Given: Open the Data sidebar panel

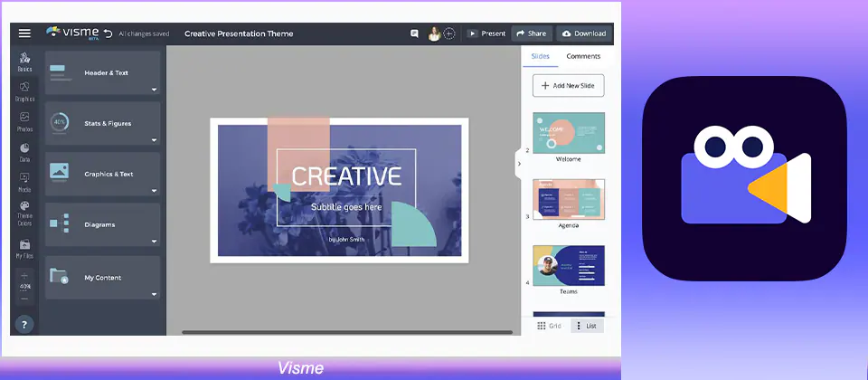Looking at the screenshot, I should point(24,152).
